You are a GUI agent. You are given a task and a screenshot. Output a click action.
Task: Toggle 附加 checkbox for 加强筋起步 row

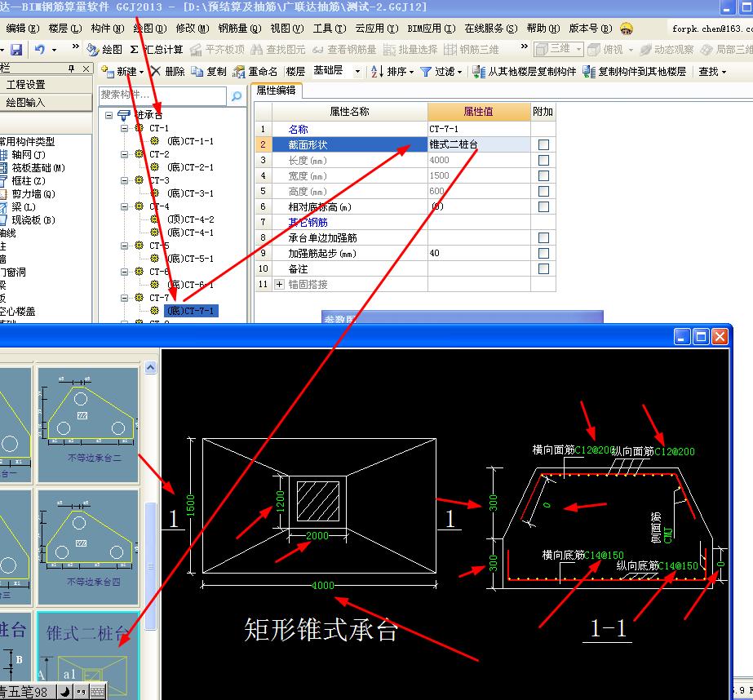(x=543, y=253)
